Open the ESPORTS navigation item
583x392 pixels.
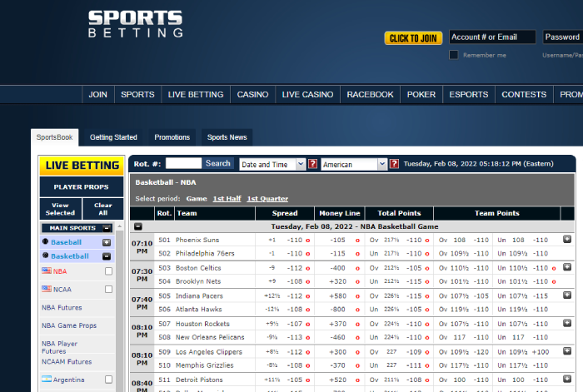coord(468,94)
